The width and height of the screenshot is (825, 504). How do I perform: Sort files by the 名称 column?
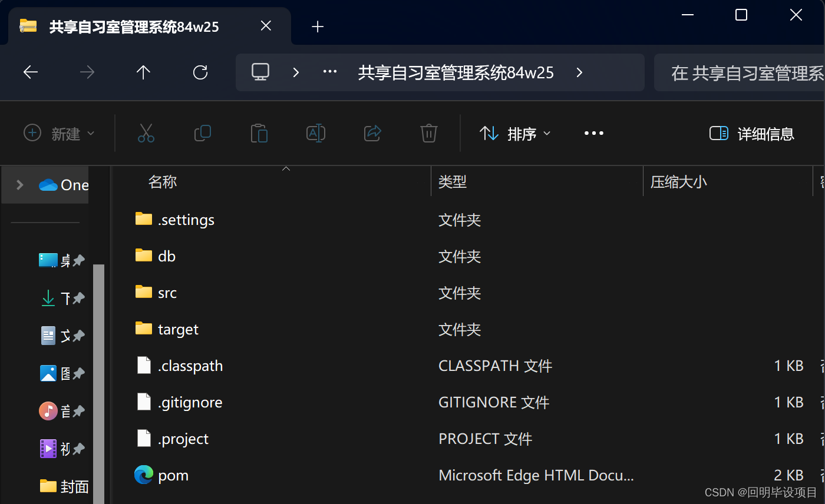tap(162, 181)
